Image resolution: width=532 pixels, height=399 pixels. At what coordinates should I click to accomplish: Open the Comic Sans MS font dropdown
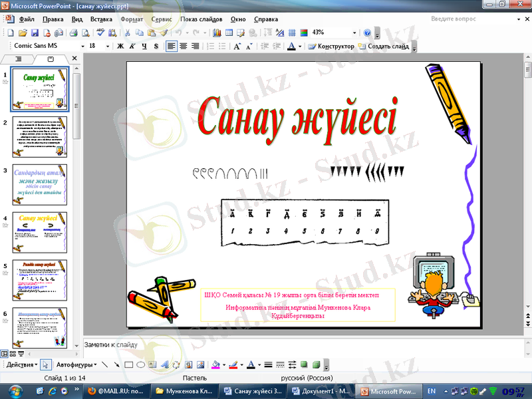click(82, 47)
